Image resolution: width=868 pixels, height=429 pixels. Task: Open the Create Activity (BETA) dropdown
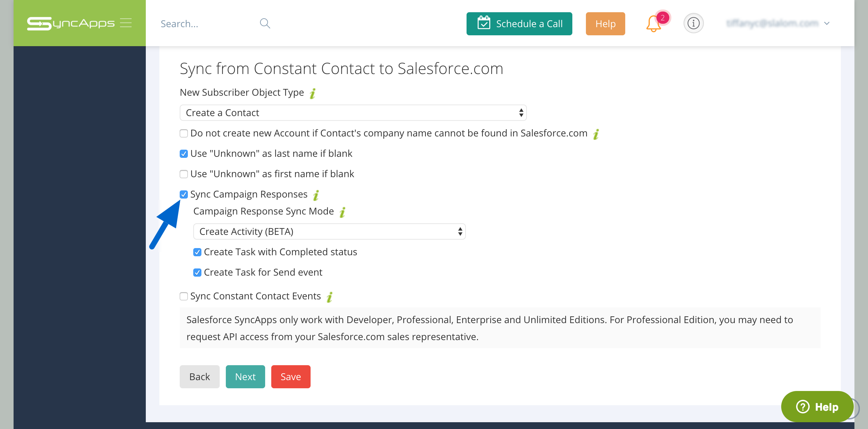[329, 231]
